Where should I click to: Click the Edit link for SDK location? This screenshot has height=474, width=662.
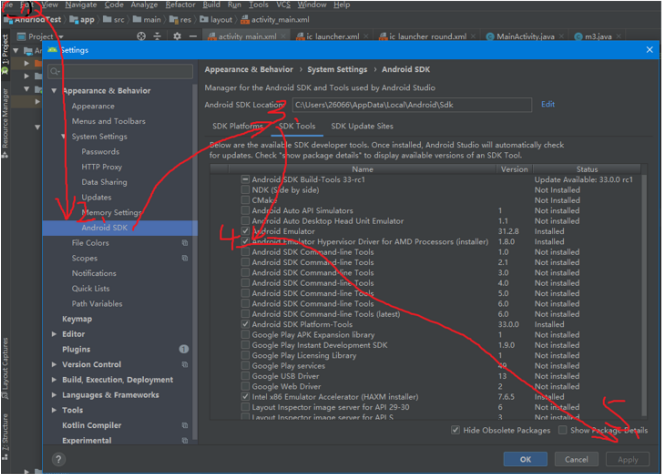[x=548, y=104]
